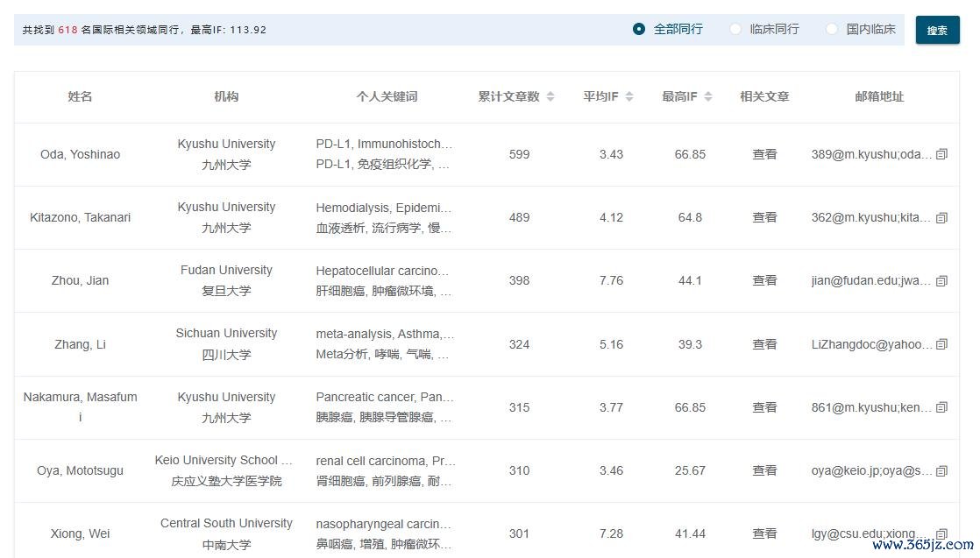
Task: Select the name Oya, Mototsugu
Action: click(80, 470)
